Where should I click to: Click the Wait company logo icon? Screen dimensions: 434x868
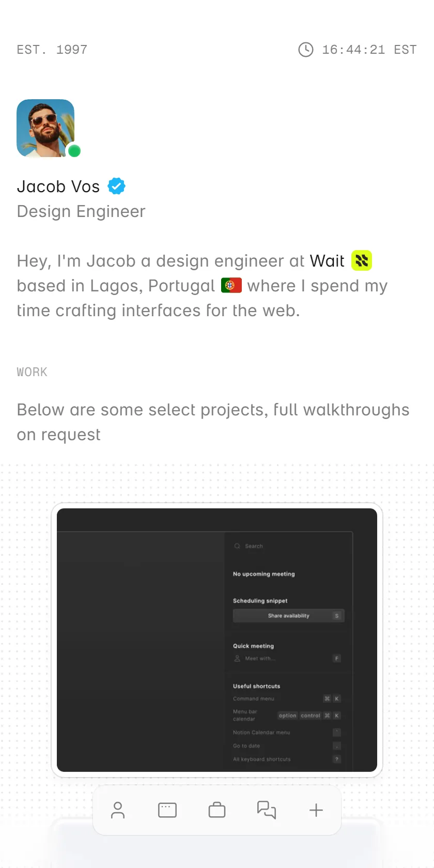tap(362, 260)
